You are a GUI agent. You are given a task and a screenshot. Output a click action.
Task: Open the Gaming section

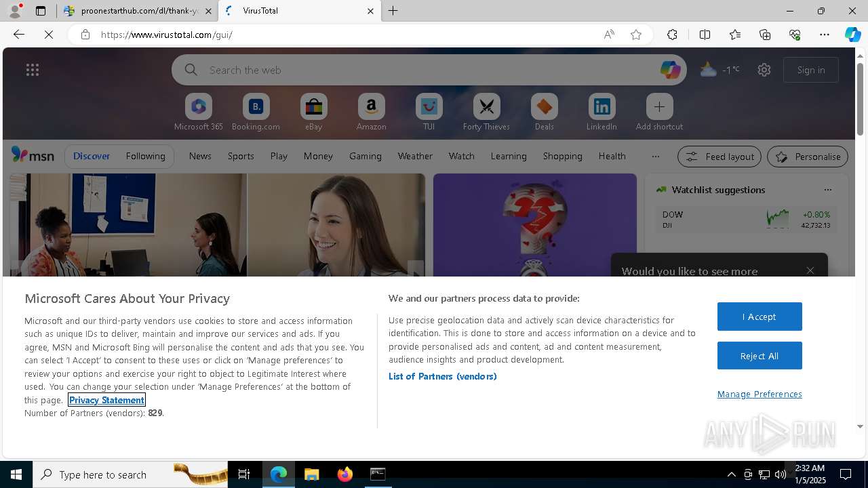pyautogui.click(x=366, y=156)
